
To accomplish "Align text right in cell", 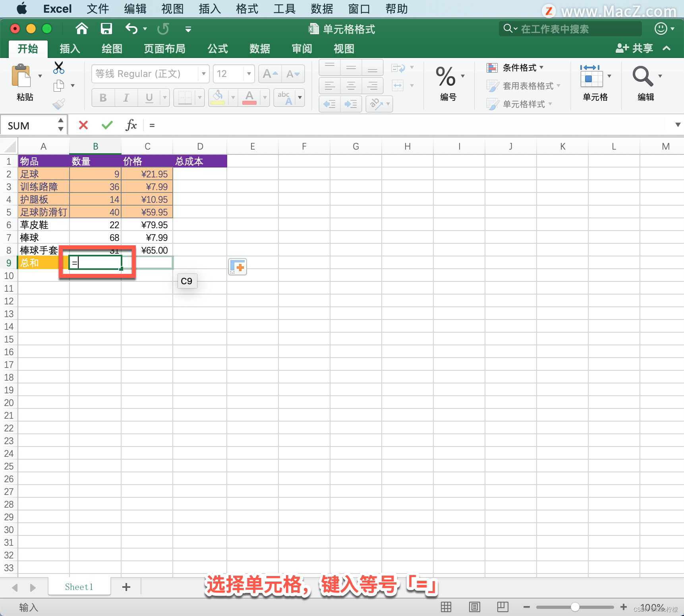I will (x=373, y=85).
